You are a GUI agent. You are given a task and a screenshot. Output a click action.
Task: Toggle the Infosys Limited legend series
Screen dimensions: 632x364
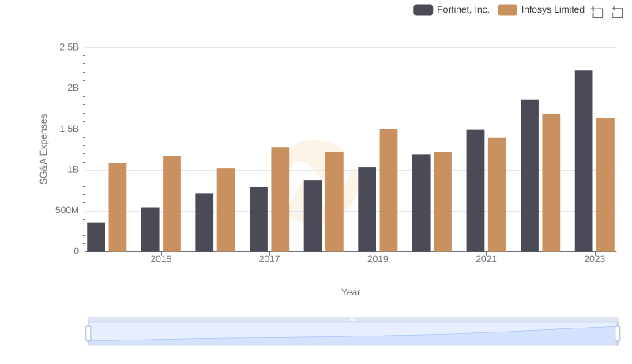pyautogui.click(x=541, y=9)
